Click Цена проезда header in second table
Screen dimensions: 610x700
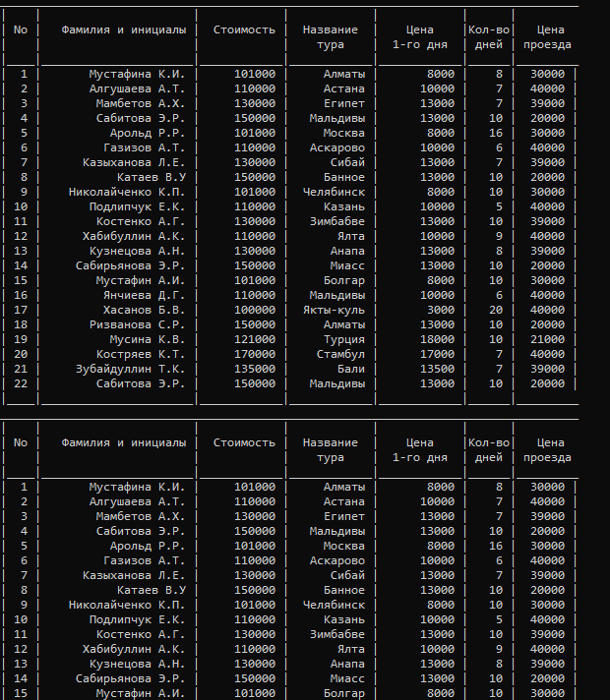tap(547, 450)
